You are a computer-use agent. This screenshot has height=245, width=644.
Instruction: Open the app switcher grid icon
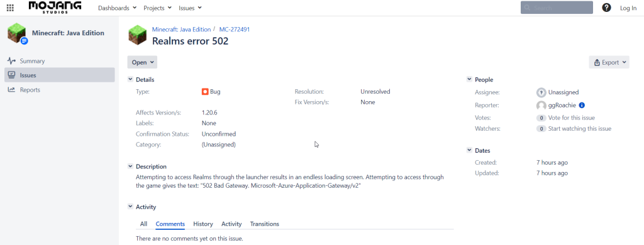tap(10, 8)
